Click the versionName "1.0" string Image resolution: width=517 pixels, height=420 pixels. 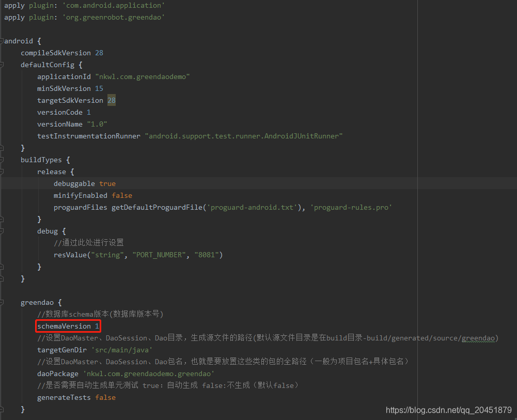pos(97,124)
